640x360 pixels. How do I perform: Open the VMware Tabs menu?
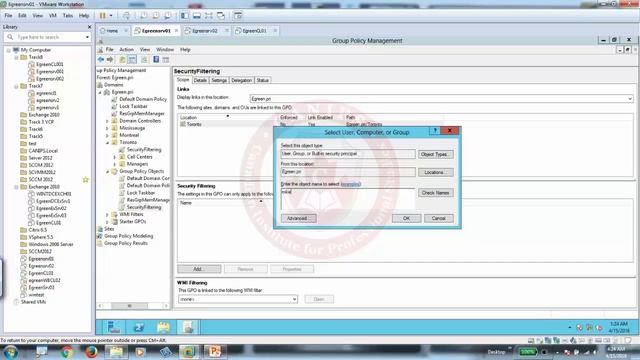tap(68, 16)
